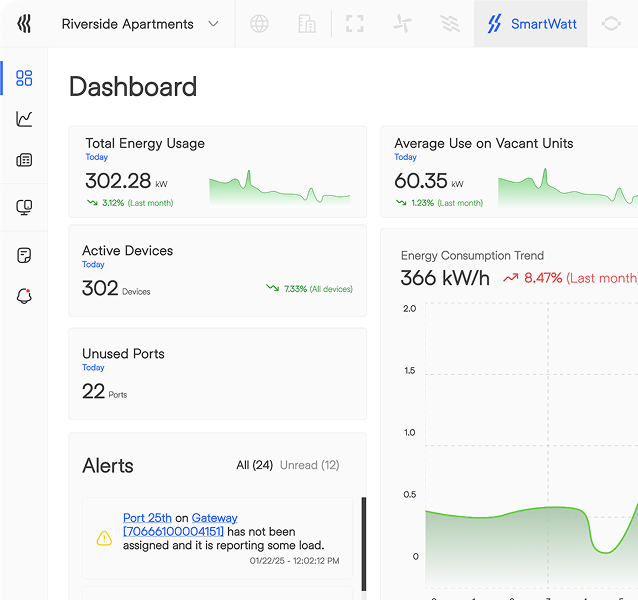Click Today under Active Devices
Screen dimensions: 638x600
[93, 264]
